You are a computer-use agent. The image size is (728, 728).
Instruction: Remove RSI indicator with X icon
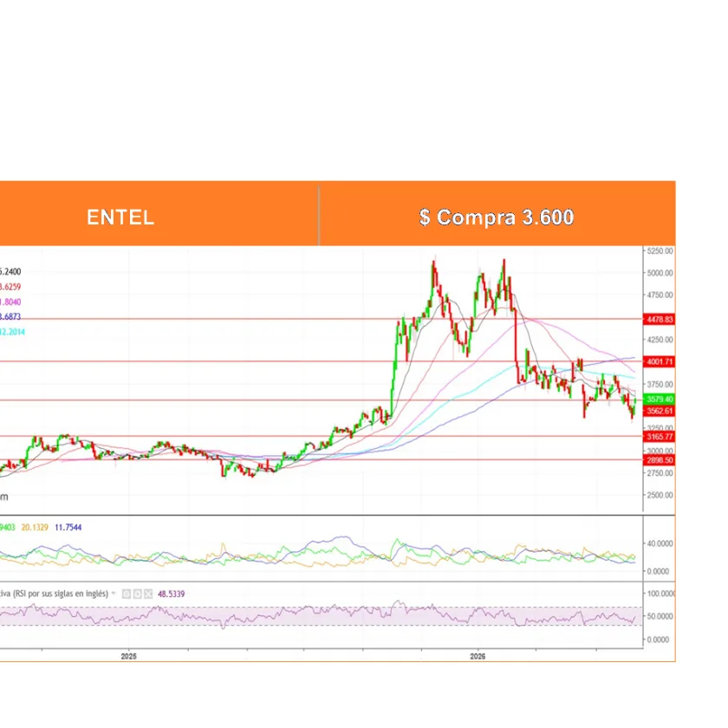point(148,594)
